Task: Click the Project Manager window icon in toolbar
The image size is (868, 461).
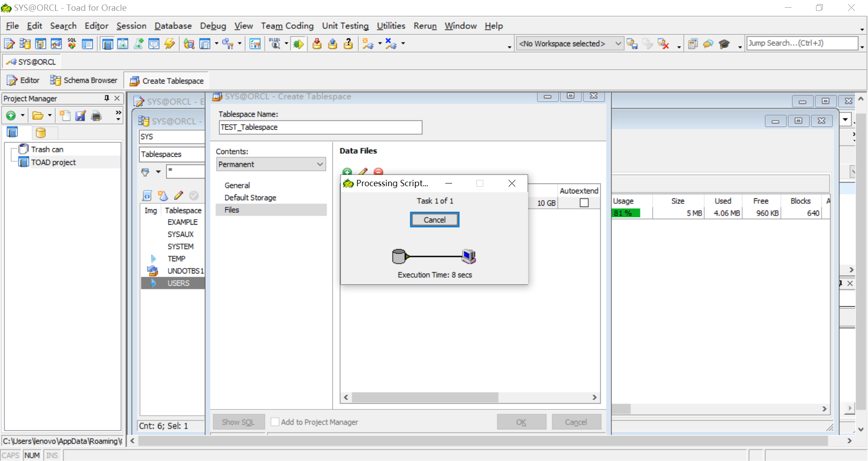Action: click(108, 44)
